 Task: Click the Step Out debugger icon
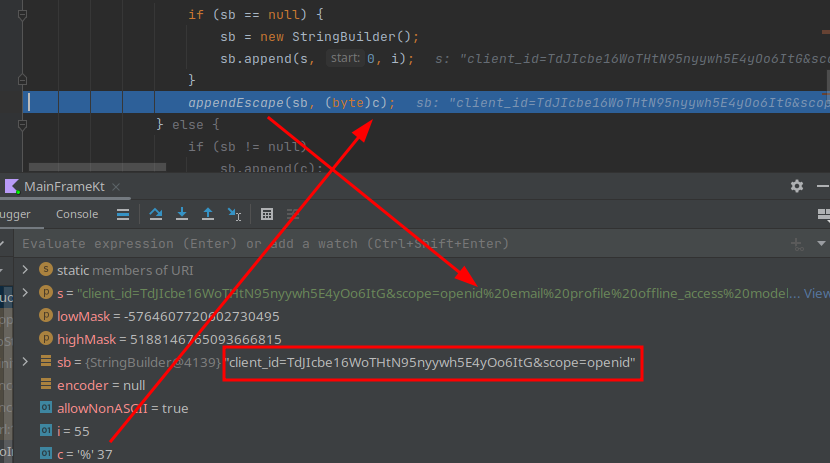(x=208, y=214)
